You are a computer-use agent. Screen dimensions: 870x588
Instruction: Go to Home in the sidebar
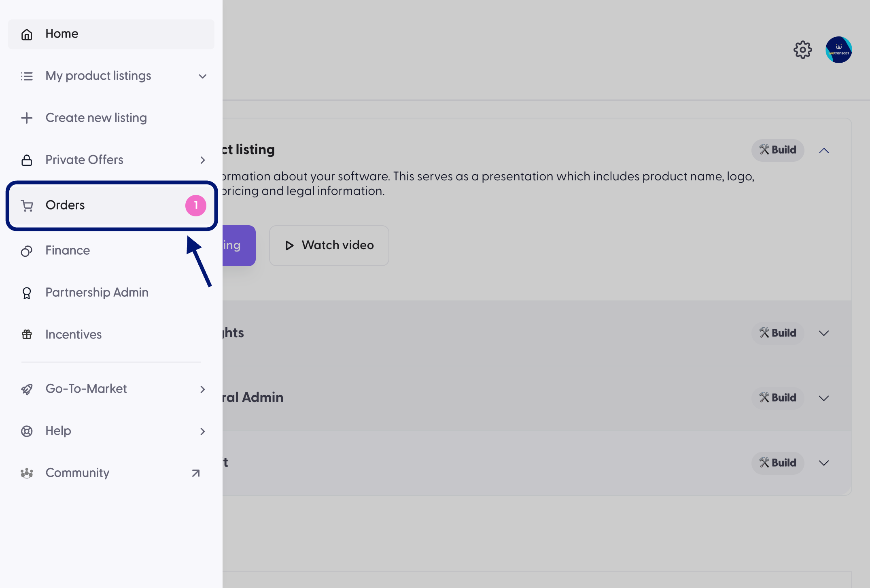tap(111, 34)
